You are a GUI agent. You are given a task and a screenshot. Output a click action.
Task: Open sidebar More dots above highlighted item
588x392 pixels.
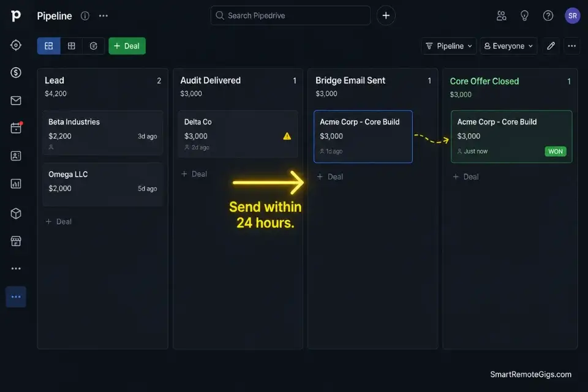pyautogui.click(x=16, y=269)
